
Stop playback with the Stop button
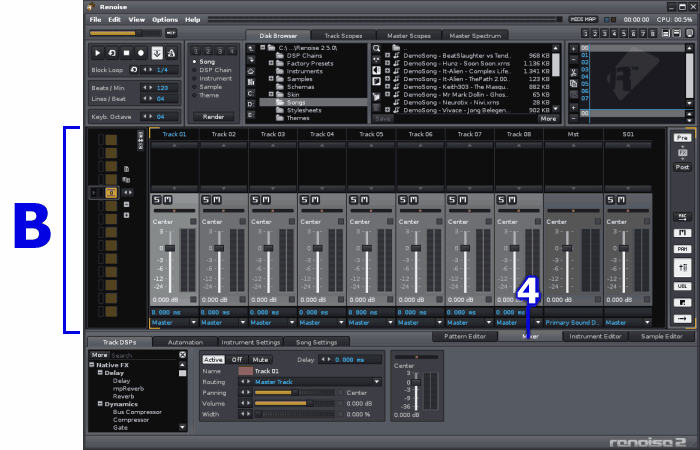pos(127,53)
